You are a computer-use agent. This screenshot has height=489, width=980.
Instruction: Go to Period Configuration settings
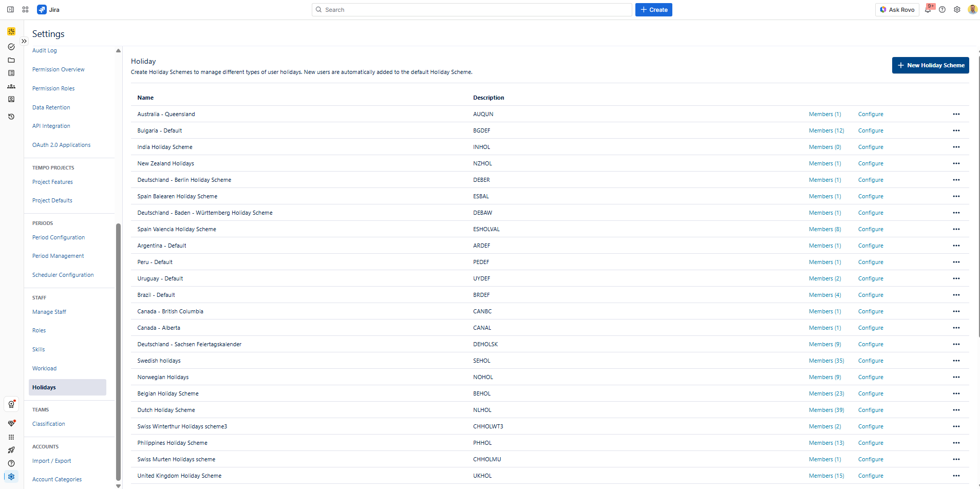click(59, 237)
